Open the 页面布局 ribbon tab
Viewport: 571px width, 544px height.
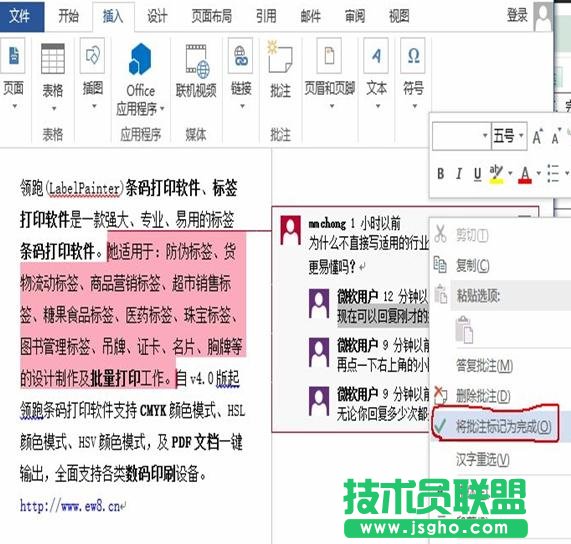[212, 16]
